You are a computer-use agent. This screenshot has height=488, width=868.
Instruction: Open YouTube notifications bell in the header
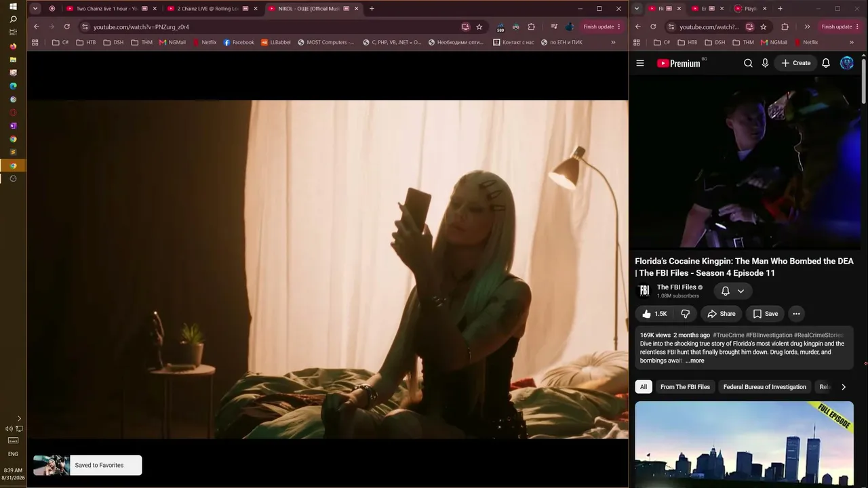(826, 63)
